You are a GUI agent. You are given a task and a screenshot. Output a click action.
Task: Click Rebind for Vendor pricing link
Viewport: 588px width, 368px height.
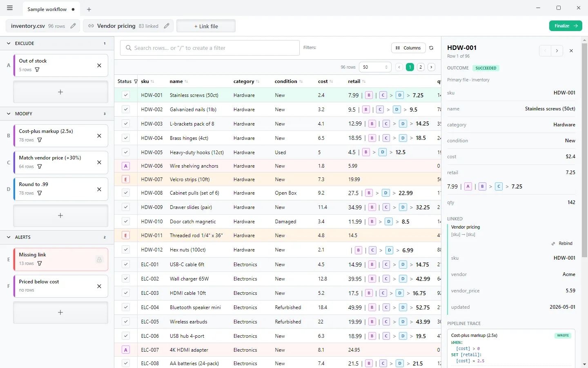tap(562, 243)
